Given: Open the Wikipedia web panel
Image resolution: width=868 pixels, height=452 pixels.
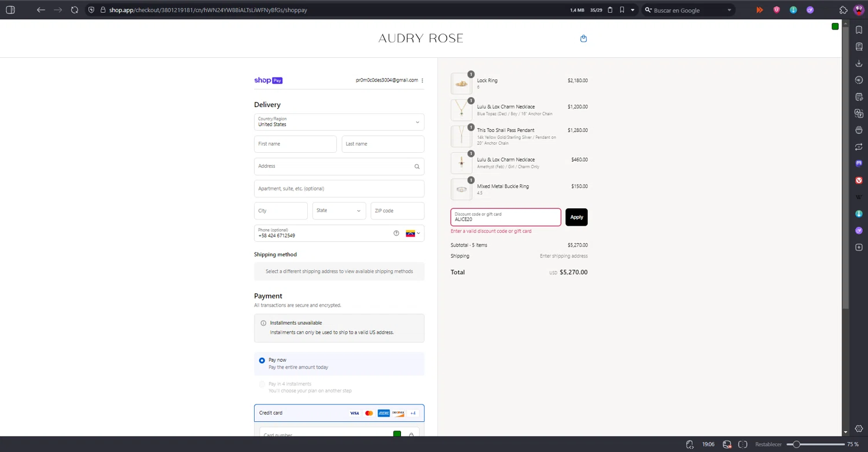Looking at the screenshot, I should pos(859,197).
